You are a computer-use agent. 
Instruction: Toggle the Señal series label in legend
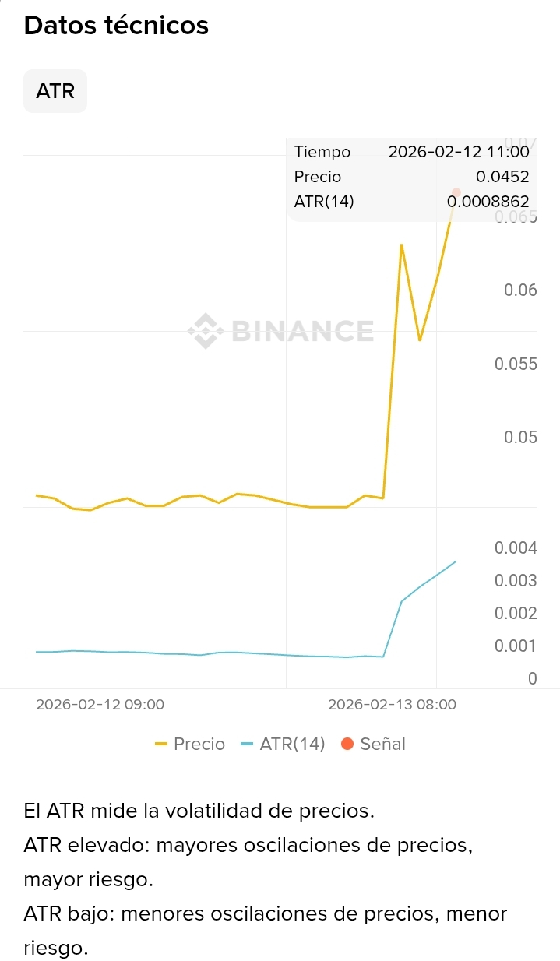pos(382,745)
